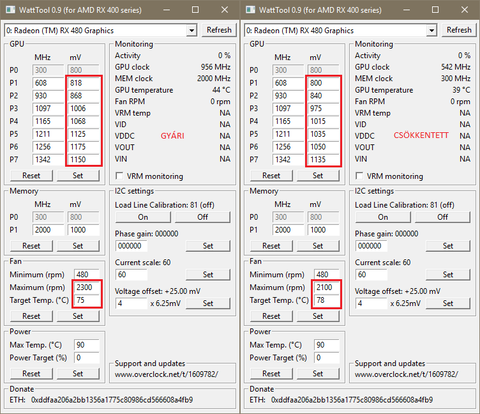Viewport: 480px width, 414px height.
Task: Click Power section Set button in left window
Action: tap(78, 374)
